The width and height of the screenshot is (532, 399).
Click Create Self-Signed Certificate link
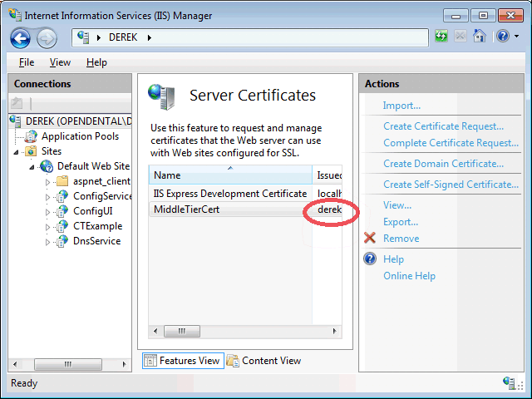tap(451, 185)
